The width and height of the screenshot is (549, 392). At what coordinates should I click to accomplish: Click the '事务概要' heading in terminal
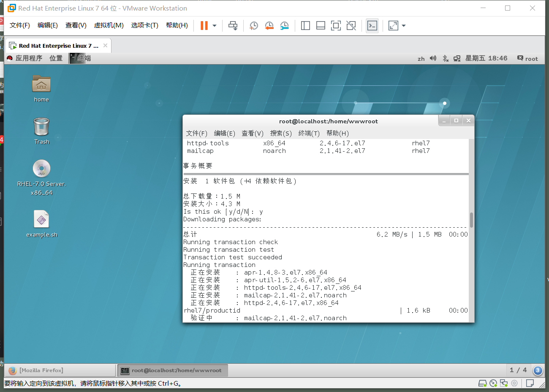[x=198, y=166]
